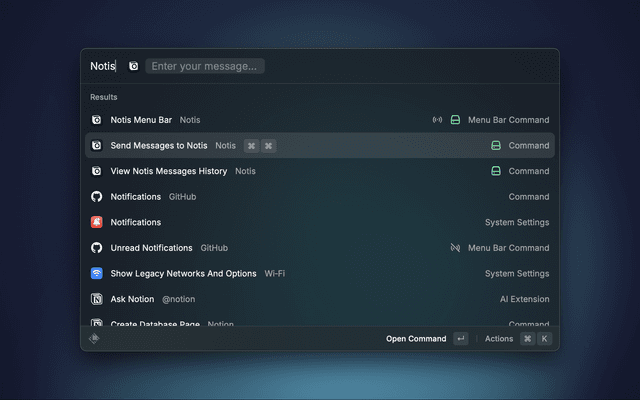
Task: Click the GitHub icon beside Unread Notifications
Action: click(97, 248)
